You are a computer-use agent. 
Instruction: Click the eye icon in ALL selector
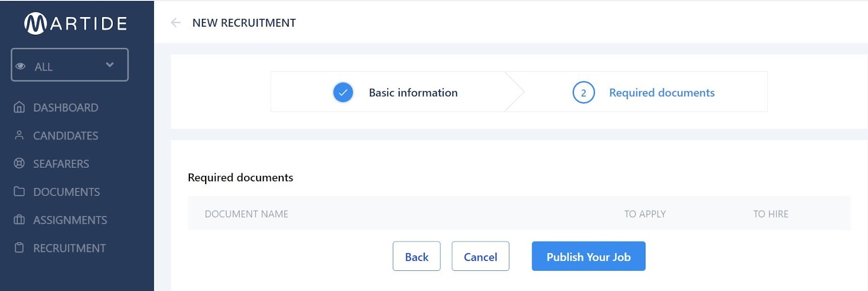21,66
